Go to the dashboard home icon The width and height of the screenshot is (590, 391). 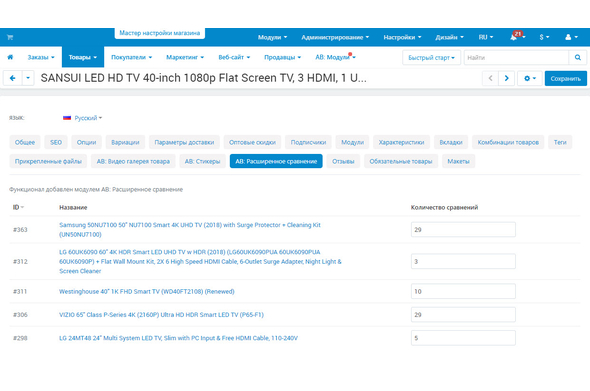click(x=10, y=57)
